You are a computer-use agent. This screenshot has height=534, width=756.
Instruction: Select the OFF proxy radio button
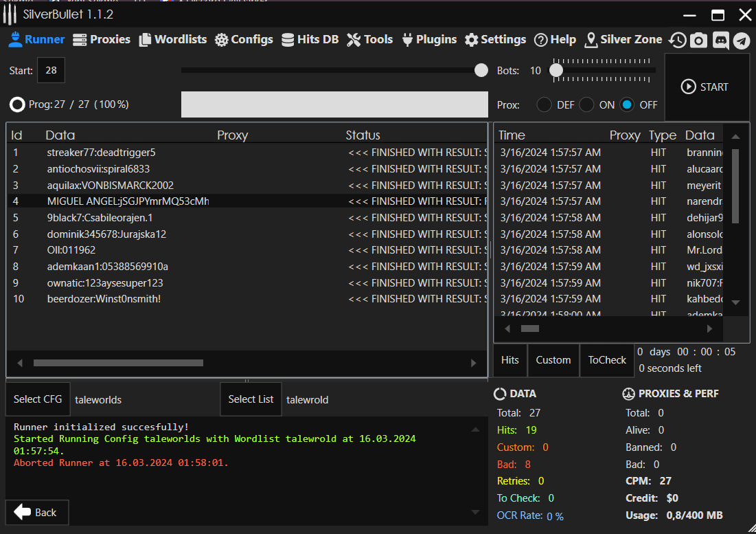[x=627, y=105]
